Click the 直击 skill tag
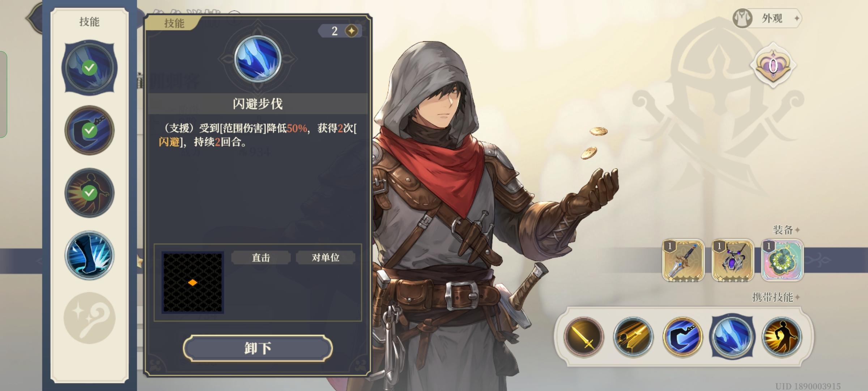 click(261, 257)
